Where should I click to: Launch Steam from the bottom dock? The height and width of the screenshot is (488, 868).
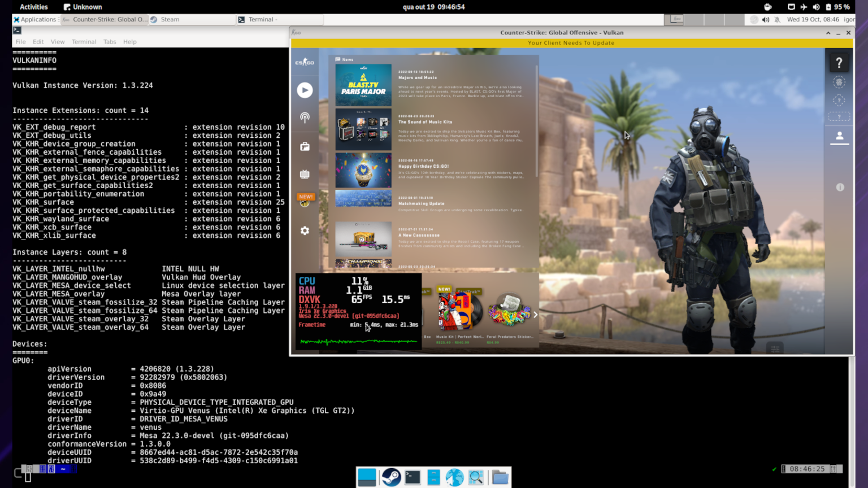[x=390, y=477]
